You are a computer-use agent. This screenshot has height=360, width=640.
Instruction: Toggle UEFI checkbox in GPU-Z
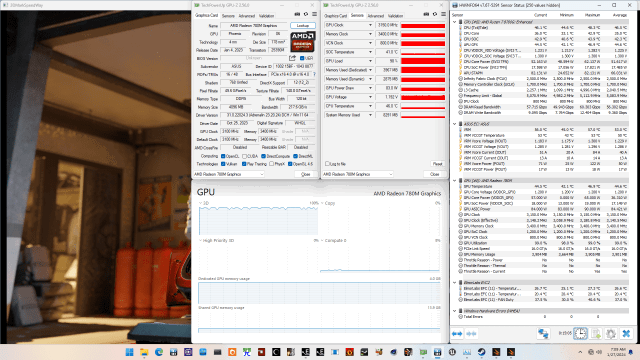(302, 58)
